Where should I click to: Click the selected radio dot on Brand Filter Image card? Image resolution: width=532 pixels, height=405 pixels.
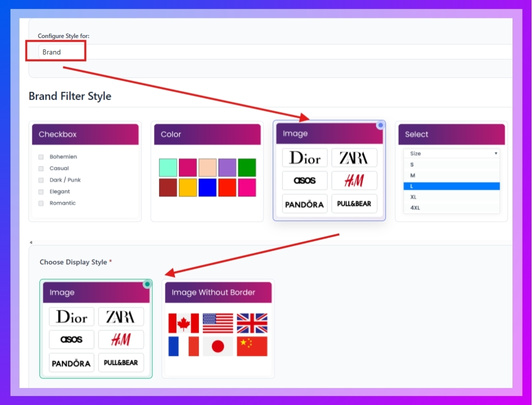pos(380,125)
